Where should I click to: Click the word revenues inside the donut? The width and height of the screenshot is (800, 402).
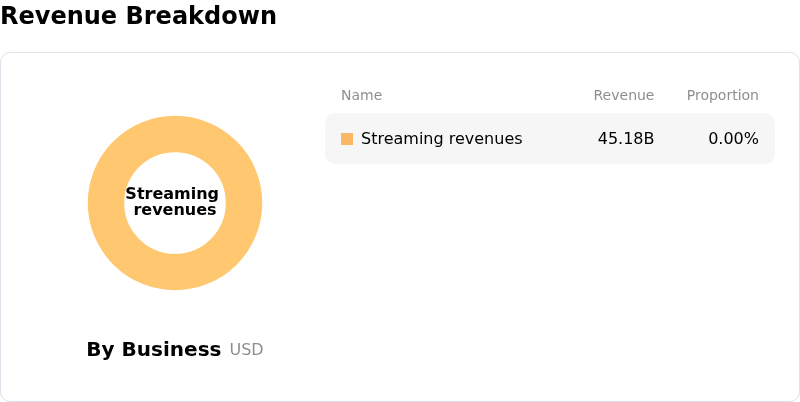tap(175, 210)
